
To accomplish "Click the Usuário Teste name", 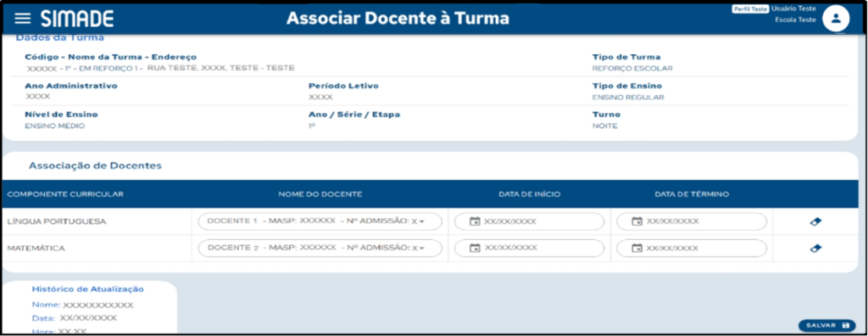I will point(793,8).
